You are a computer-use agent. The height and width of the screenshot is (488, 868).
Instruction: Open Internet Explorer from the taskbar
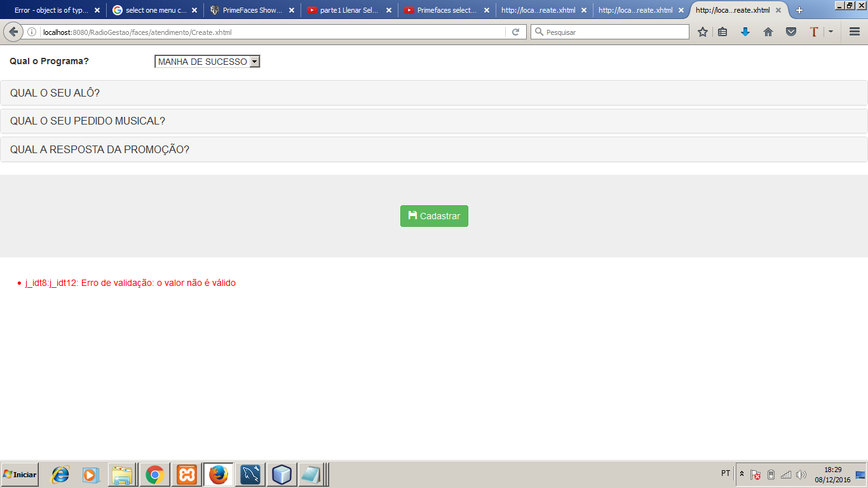(60, 475)
